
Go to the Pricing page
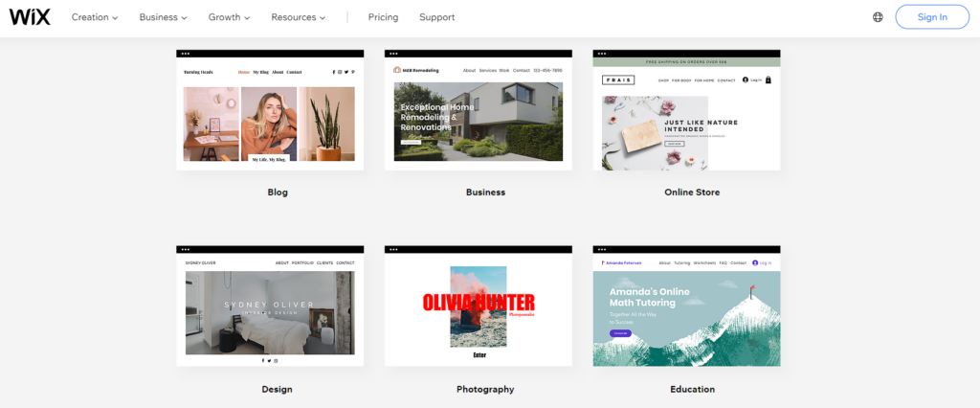point(383,17)
